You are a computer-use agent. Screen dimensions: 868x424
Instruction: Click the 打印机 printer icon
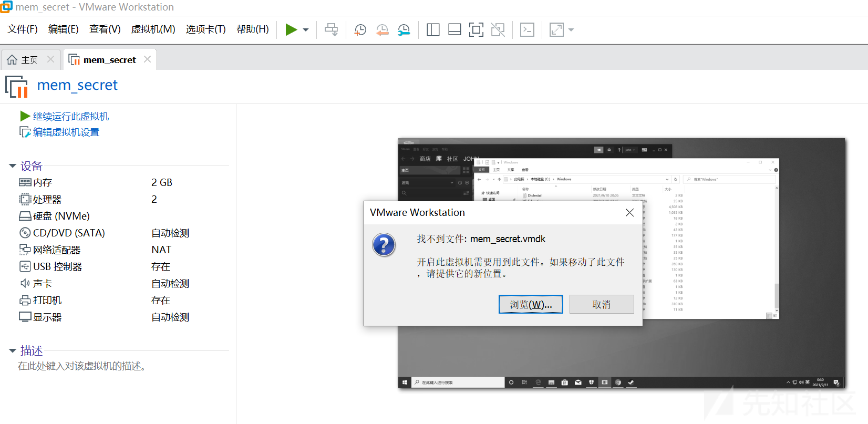click(x=25, y=300)
